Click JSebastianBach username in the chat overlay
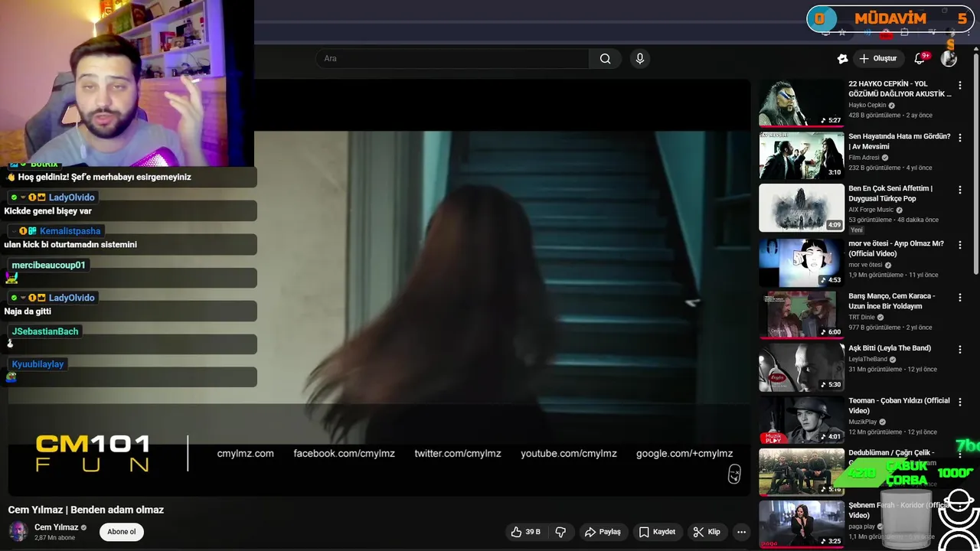980x551 pixels. click(x=45, y=331)
